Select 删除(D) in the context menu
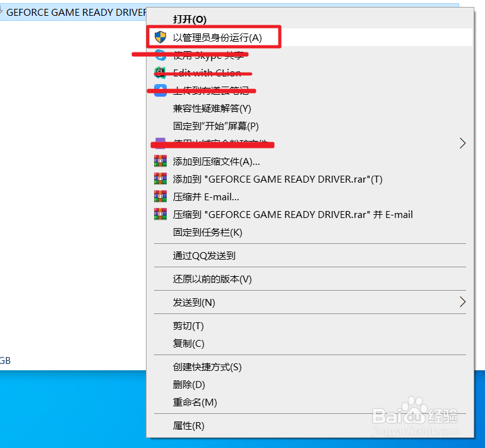This screenshot has height=448, width=485. (x=189, y=385)
